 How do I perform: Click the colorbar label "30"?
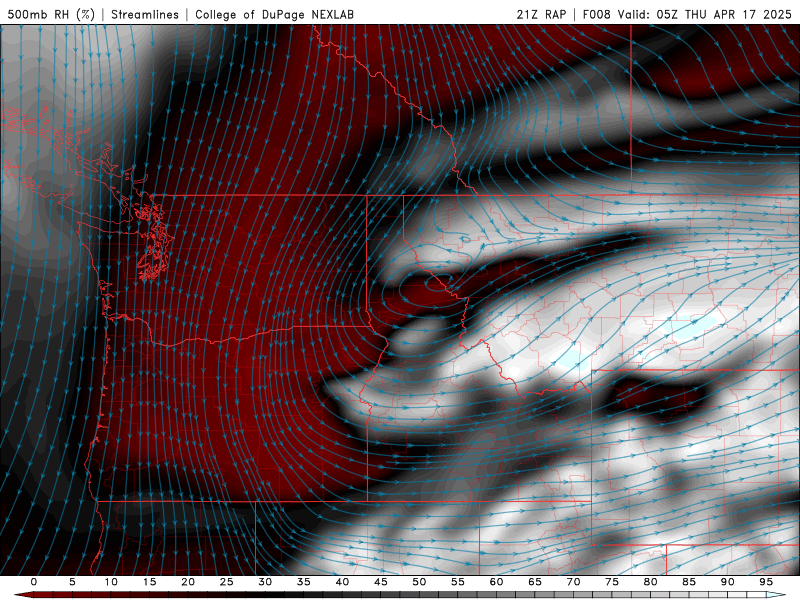[x=265, y=582]
